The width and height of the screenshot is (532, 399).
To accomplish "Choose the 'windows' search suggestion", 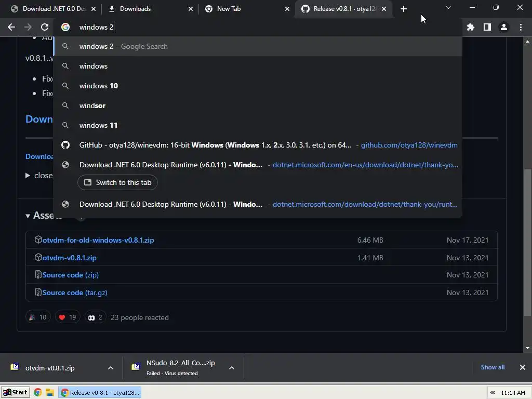I will [x=258, y=66].
